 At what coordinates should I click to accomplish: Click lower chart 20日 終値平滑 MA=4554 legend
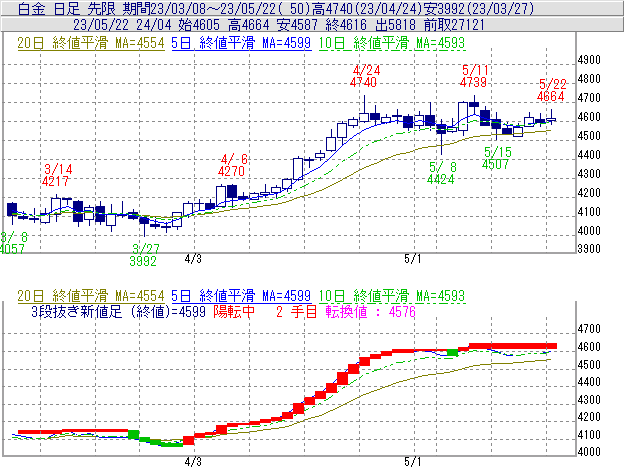(x=91, y=296)
